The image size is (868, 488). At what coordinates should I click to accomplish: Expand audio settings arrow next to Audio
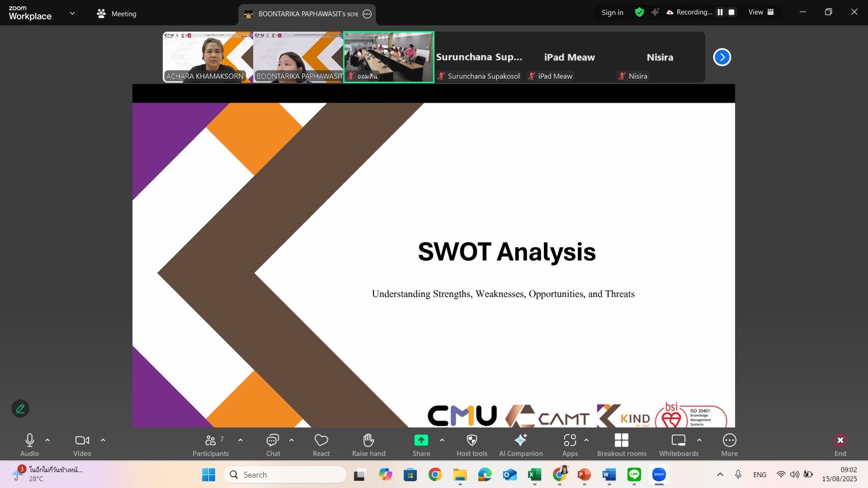[x=47, y=440]
